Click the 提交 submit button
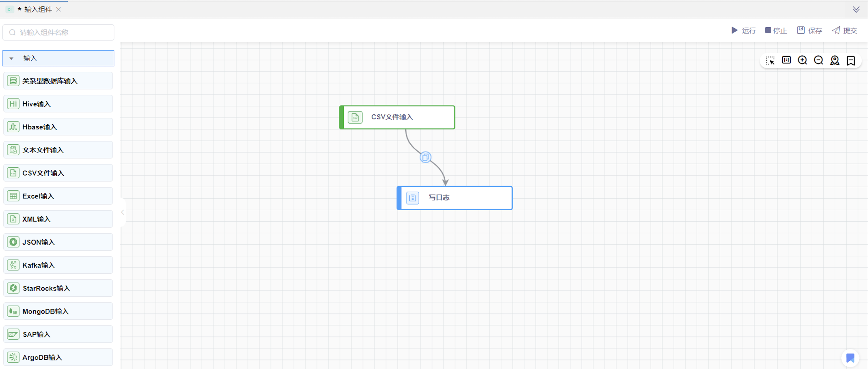Screen dimensions: 868x369 pyautogui.click(x=844, y=30)
